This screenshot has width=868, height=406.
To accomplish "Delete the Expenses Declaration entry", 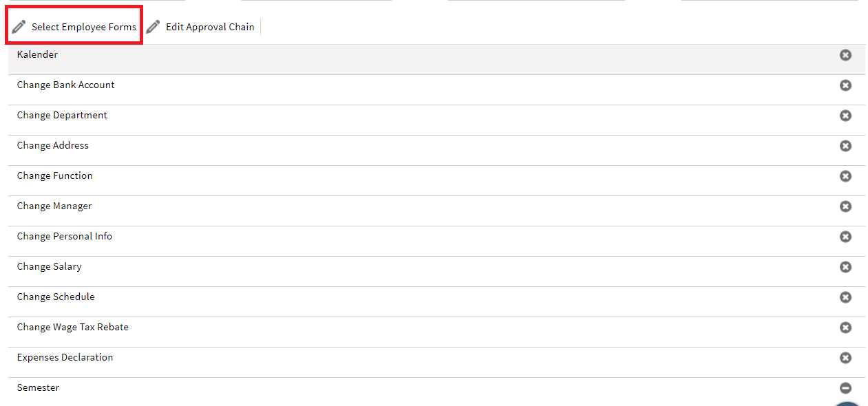I will pos(845,358).
